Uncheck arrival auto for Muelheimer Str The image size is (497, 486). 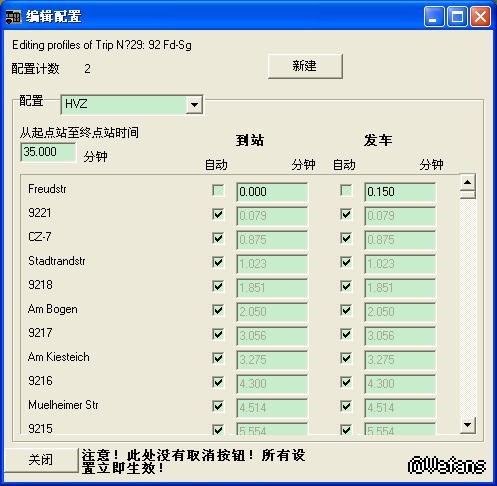(218, 406)
